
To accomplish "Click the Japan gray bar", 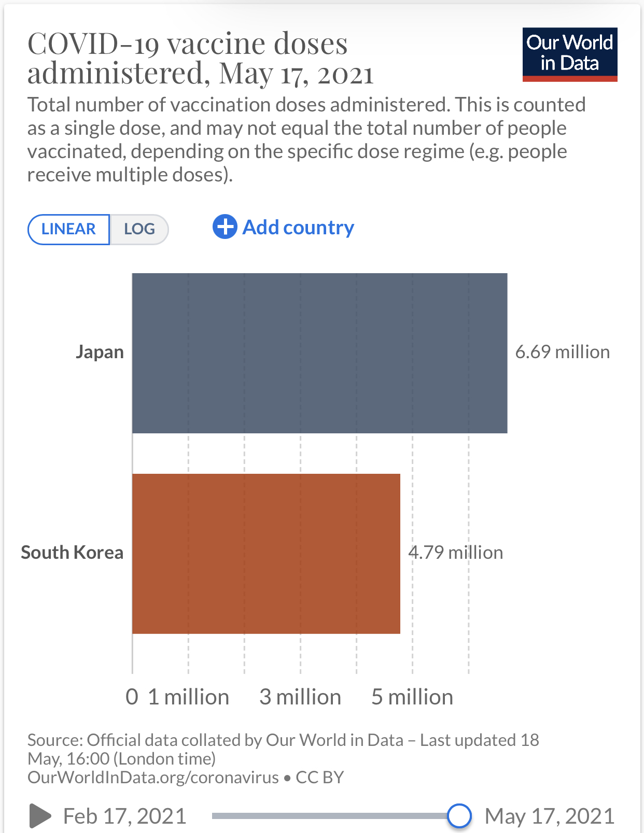I will coord(319,353).
